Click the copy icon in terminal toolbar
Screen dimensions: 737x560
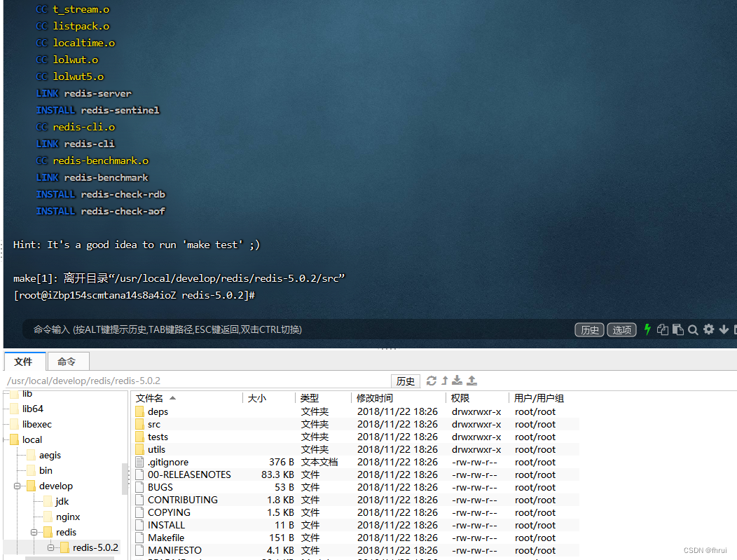[663, 329]
